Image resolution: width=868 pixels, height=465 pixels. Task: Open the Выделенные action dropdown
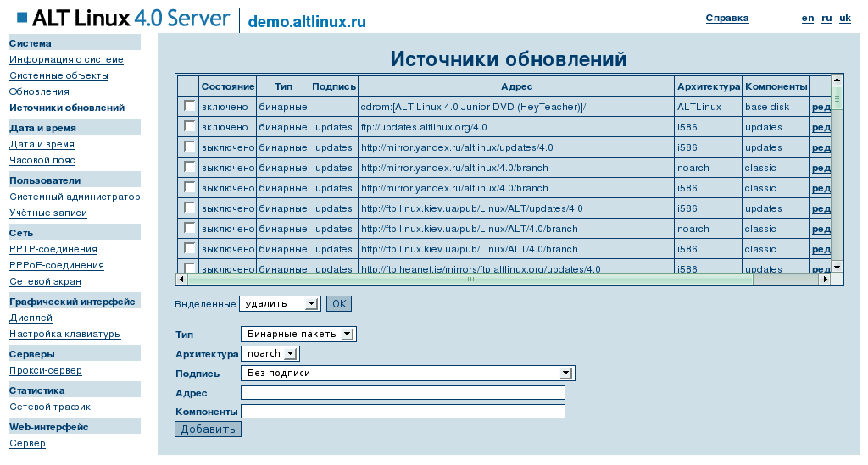click(279, 303)
